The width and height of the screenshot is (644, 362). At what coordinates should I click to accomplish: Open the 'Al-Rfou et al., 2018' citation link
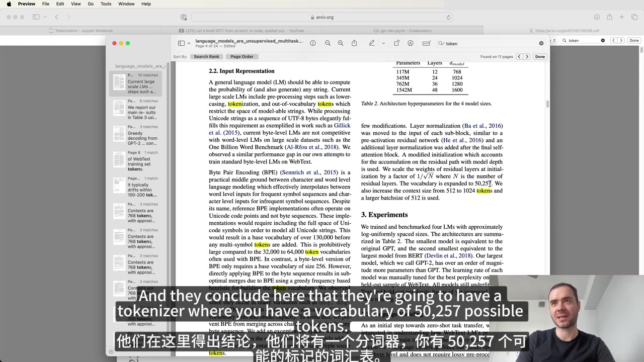(311, 147)
